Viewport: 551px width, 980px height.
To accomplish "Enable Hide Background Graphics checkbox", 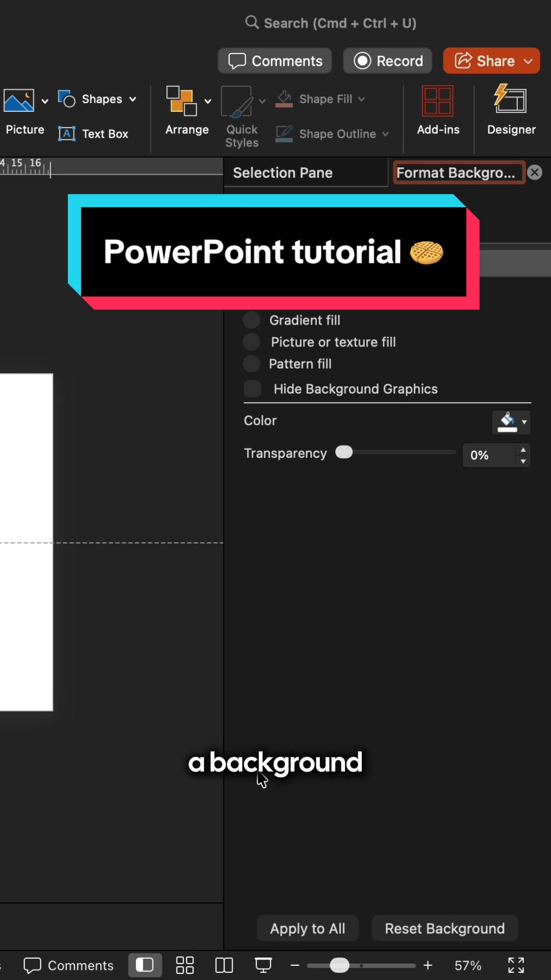I will [x=253, y=388].
